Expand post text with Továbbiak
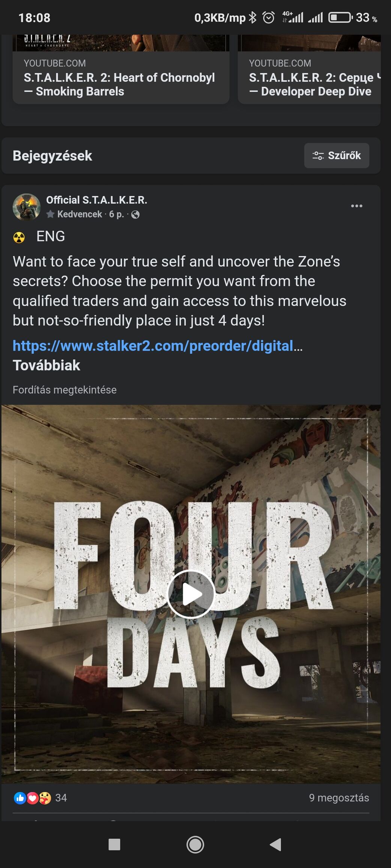 [x=47, y=365]
